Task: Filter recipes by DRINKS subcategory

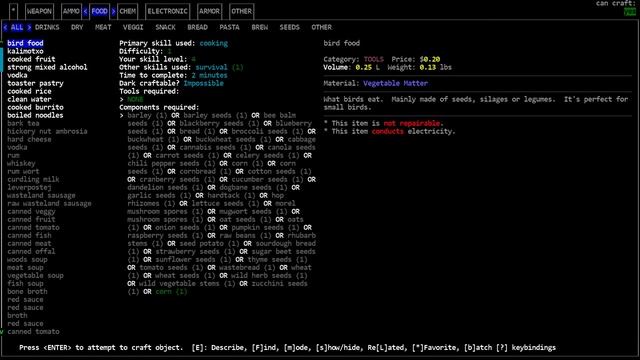Action: pos(47,27)
